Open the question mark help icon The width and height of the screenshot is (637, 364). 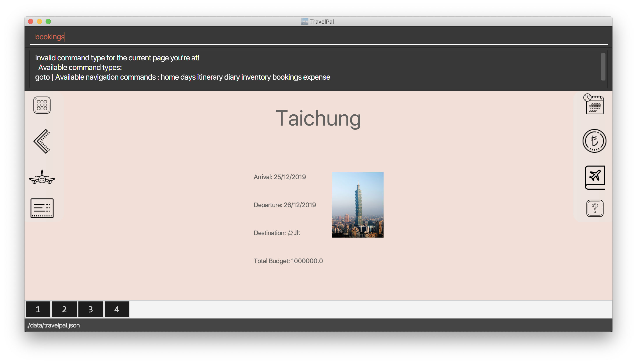point(595,208)
